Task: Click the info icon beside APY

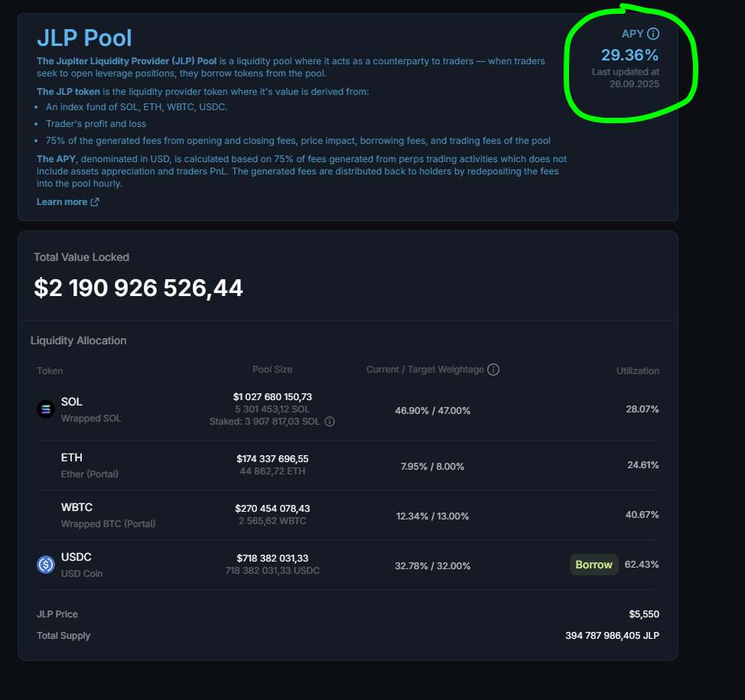Action: pos(652,34)
